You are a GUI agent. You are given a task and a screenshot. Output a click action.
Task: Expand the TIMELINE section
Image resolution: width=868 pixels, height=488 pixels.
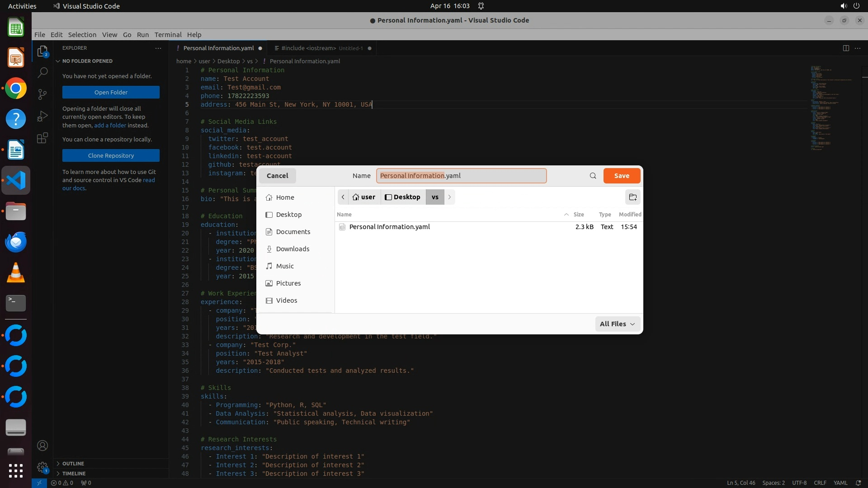coord(74,474)
